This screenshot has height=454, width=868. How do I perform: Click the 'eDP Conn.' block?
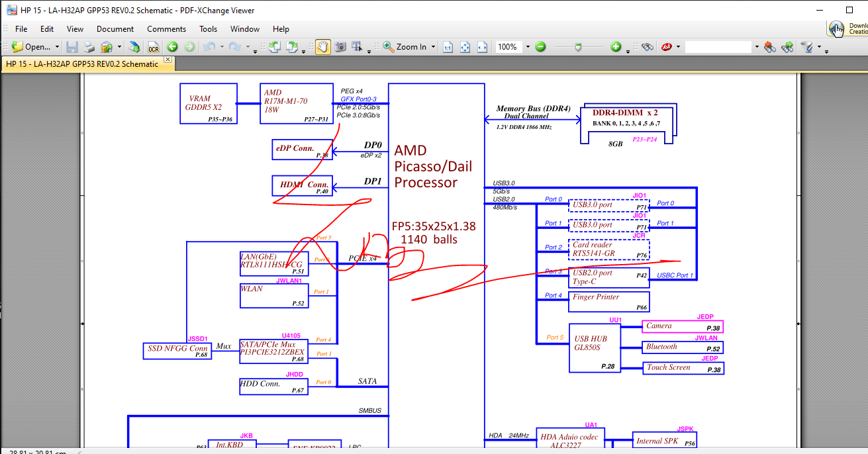[302, 149]
